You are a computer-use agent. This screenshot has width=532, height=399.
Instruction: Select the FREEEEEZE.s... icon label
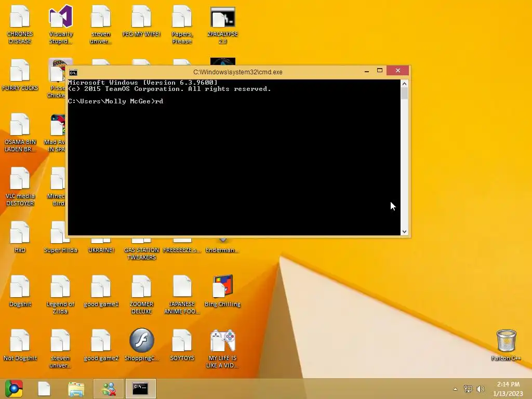click(x=182, y=250)
